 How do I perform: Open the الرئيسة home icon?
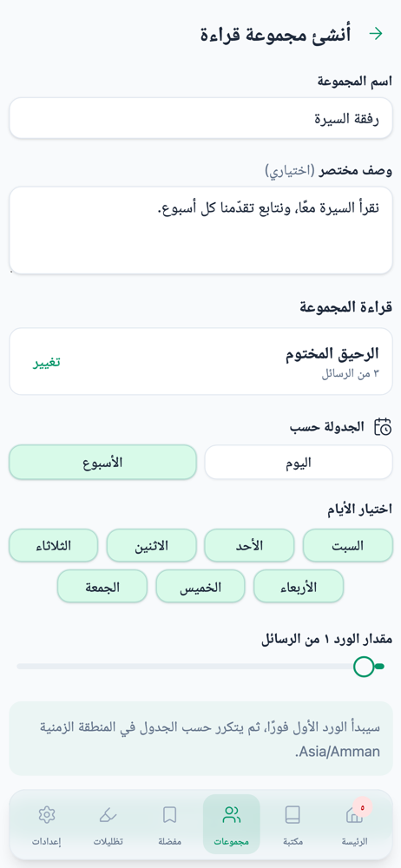click(354, 815)
